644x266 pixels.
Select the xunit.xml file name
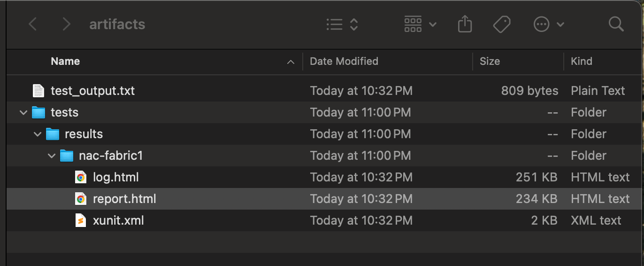[118, 220]
